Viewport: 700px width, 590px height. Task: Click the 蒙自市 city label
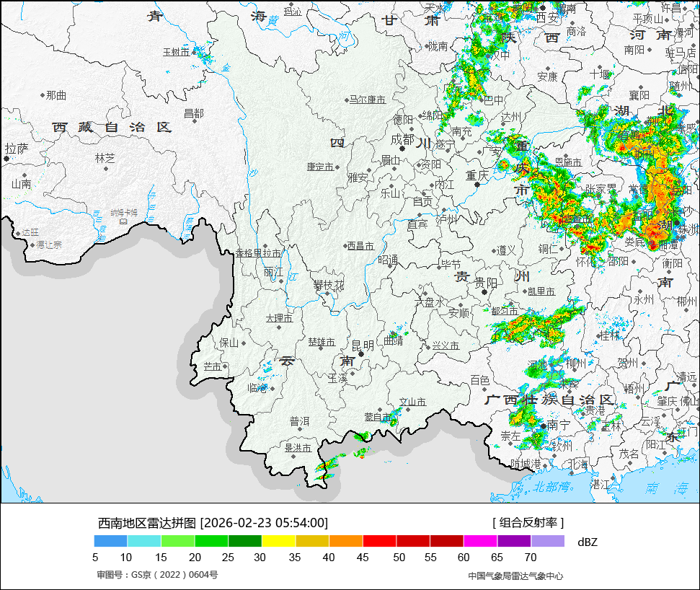(x=378, y=417)
